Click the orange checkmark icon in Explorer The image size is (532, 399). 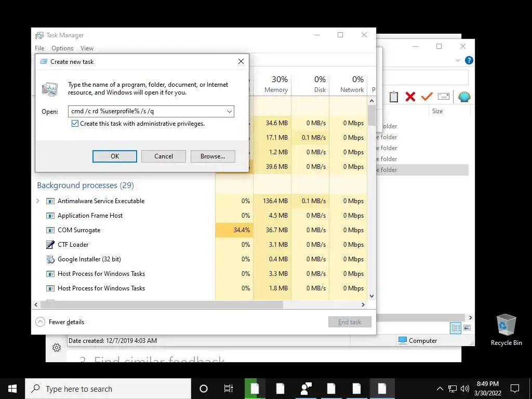(427, 97)
